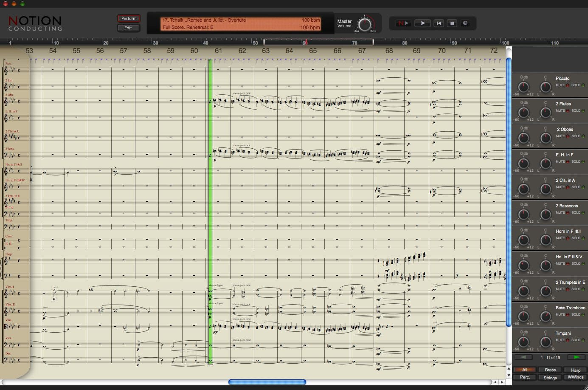Select measure 65 in the score ruler
588x390 pixels.
pos(313,50)
